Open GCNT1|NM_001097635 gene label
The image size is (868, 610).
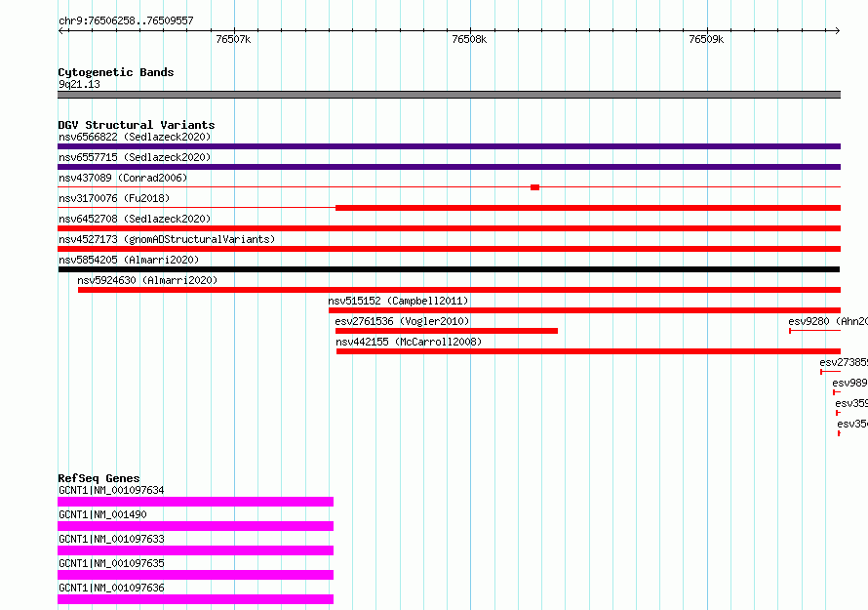point(111,563)
